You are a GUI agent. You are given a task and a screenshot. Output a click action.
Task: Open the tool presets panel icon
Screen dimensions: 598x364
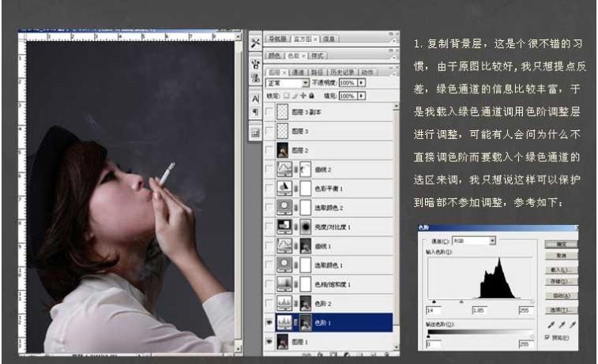255,43
